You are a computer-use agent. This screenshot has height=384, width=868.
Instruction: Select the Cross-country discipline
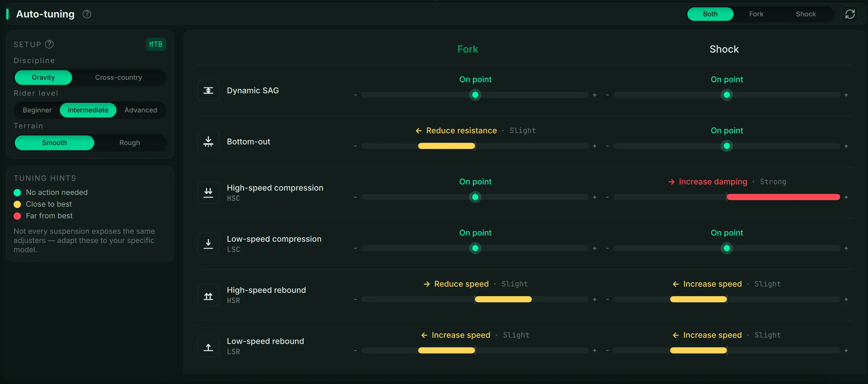click(x=119, y=77)
